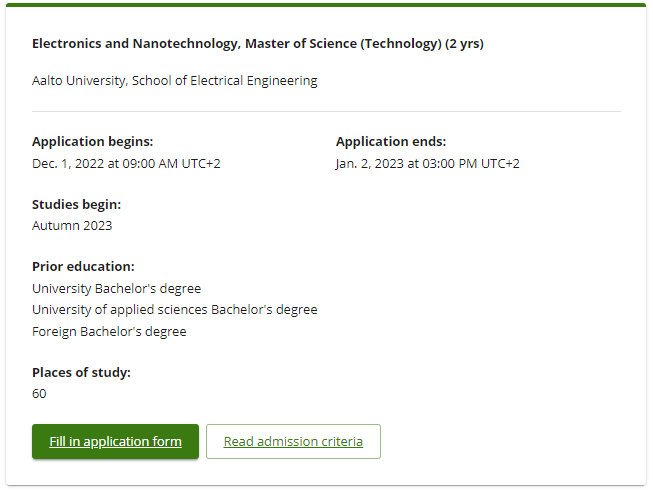Click the Application begins label
This screenshot has width=653, height=490.
pyautogui.click(x=92, y=142)
